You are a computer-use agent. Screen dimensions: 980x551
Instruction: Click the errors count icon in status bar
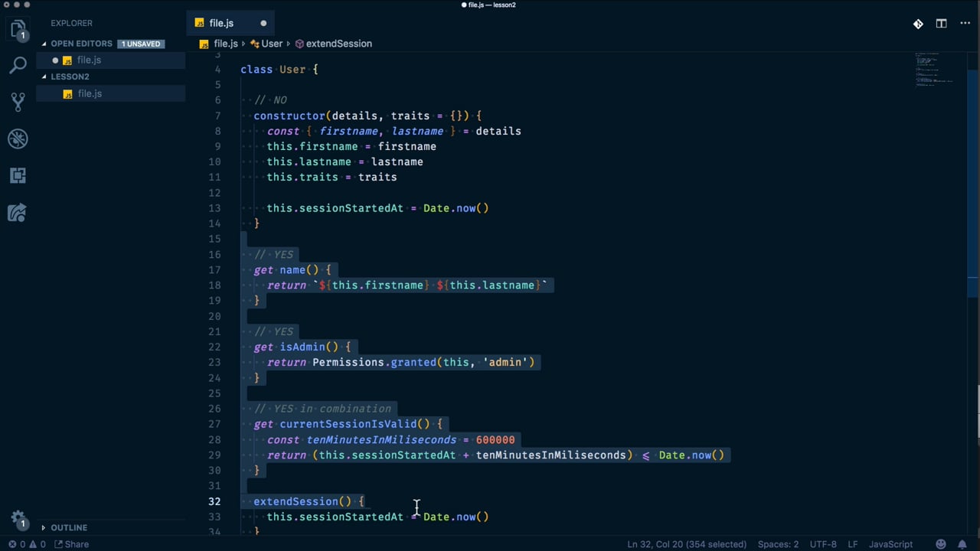point(12,544)
